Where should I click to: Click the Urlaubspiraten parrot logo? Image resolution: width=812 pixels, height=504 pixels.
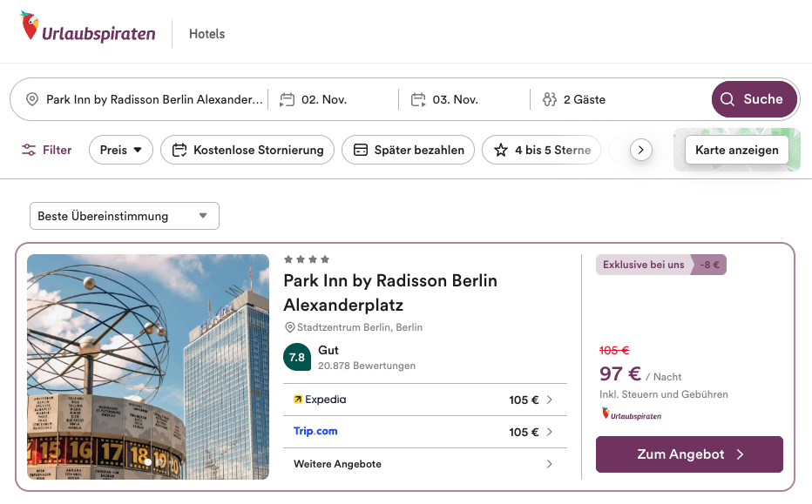click(30, 26)
